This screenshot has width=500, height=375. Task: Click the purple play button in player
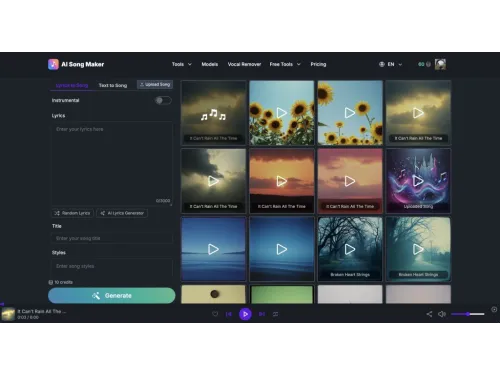[x=245, y=314]
